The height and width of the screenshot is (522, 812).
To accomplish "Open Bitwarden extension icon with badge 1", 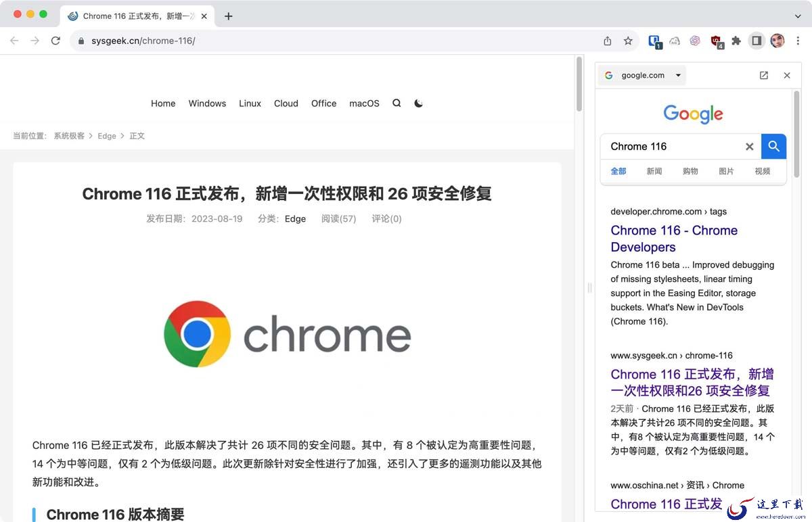I will (x=654, y=41).
